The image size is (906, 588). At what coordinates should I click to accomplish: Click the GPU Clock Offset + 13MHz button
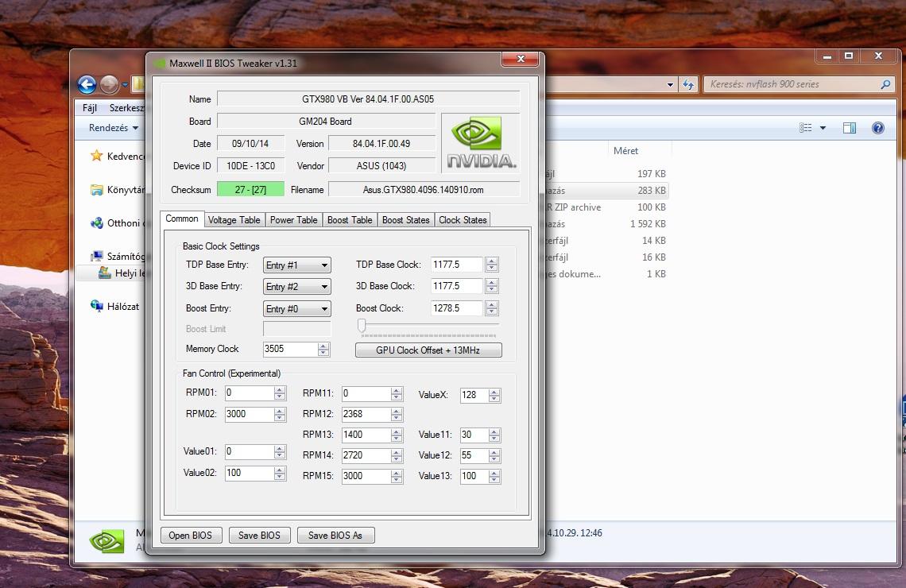[428, 350]
